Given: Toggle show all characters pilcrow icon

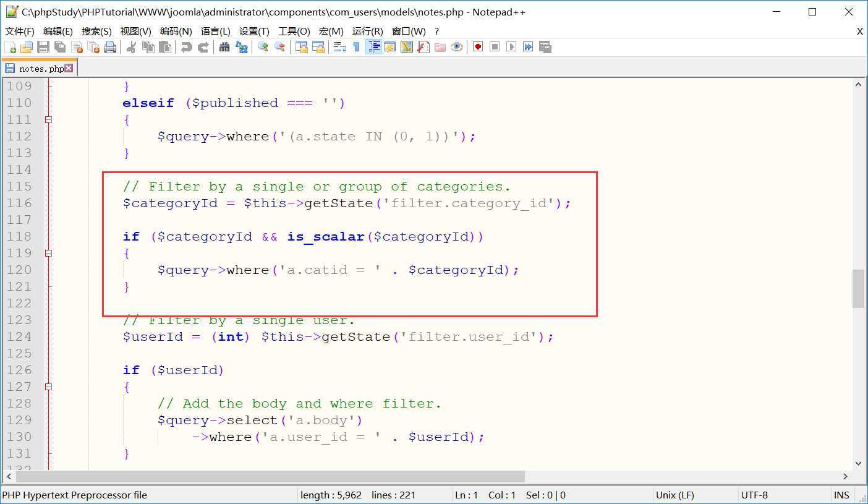Looking at the screenshot, I should click(x=356, y=47).
